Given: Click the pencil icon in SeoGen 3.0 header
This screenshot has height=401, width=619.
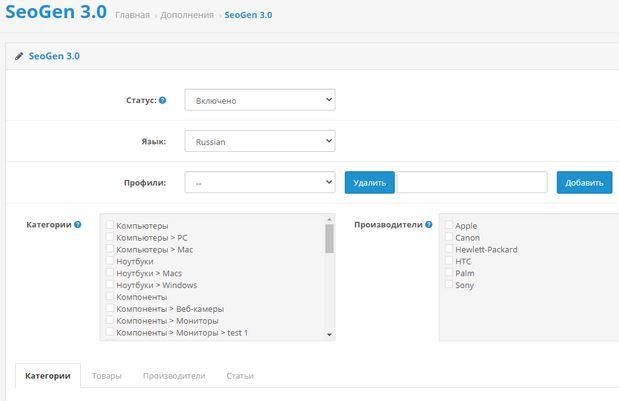Looking at the screenshot, I should pos(19,57).
